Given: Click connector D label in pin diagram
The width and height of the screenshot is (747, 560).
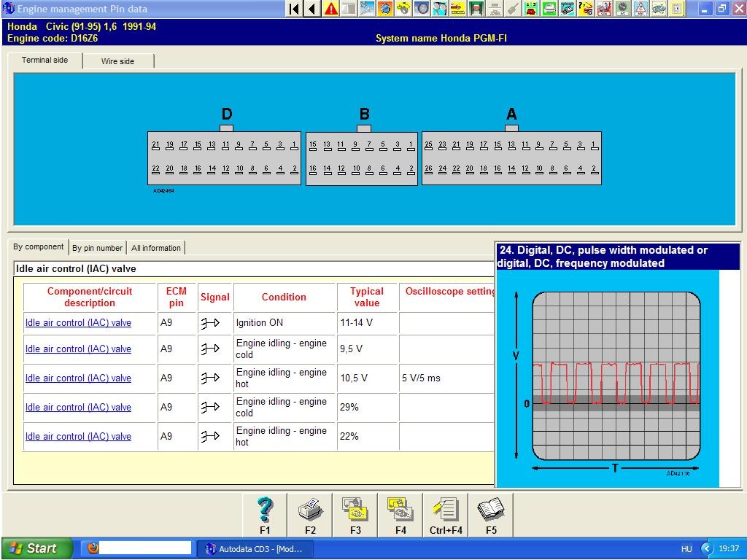Looking at the screenshot, I should [x=227, y=114].
